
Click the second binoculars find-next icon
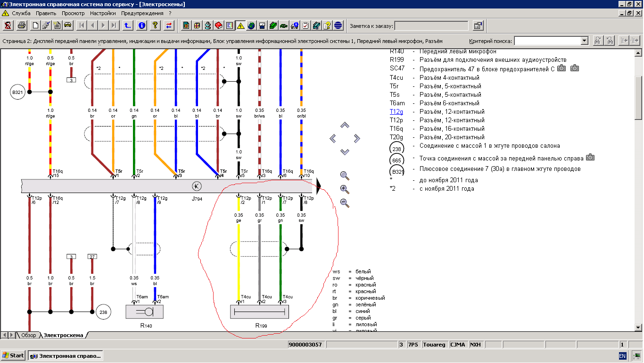click(610, 41)
